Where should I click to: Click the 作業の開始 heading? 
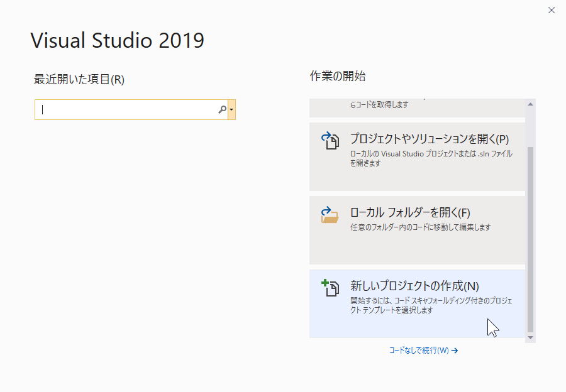(338, 76)
